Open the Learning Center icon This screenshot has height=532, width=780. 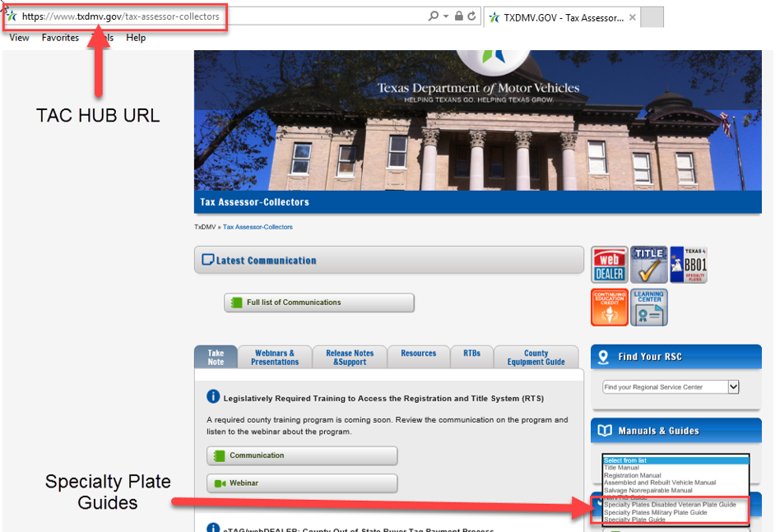pyautogui.click(x=648, y=307)
